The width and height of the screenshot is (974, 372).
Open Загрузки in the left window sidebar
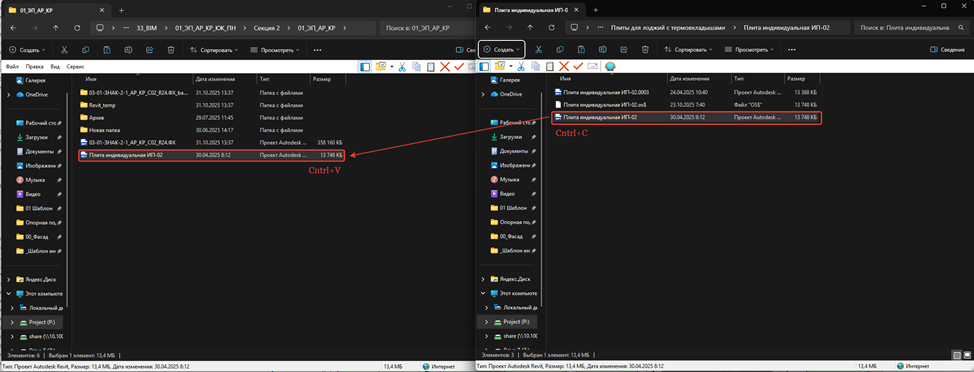coord(37,137)
